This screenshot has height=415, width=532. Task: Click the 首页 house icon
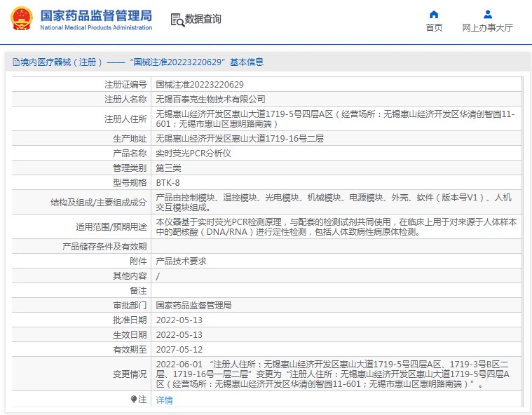[434, 14]
